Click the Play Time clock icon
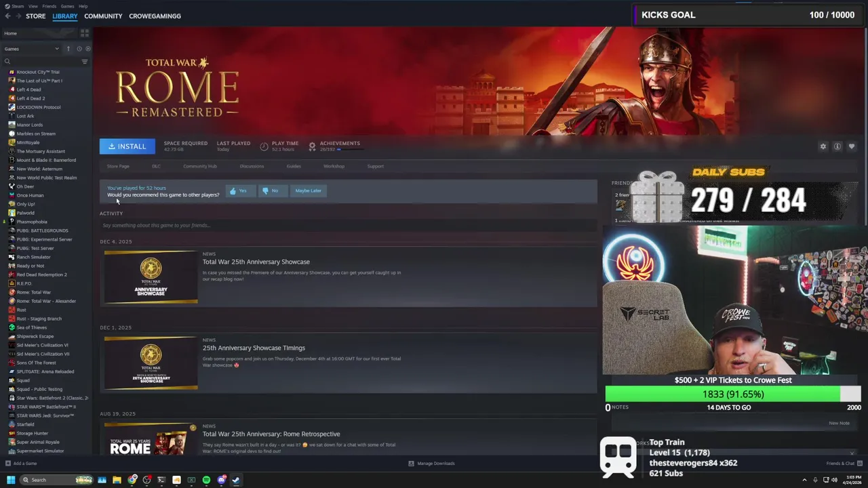Viewport: 868px width, 488px height. (264, 146)
